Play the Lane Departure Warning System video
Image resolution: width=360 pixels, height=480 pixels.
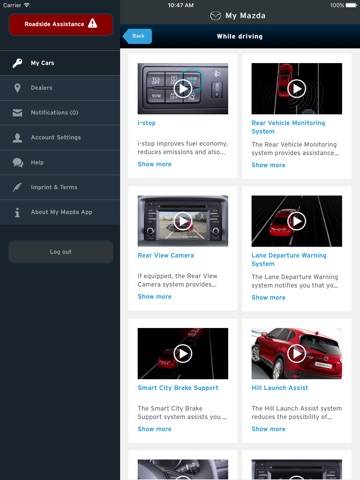pyautogui.click(x=297, y=221)
